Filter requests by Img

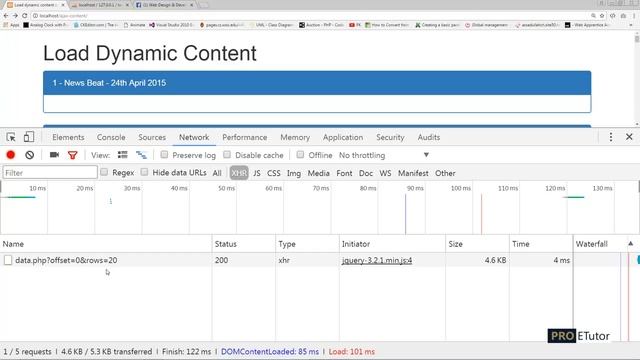pos(293,173)
